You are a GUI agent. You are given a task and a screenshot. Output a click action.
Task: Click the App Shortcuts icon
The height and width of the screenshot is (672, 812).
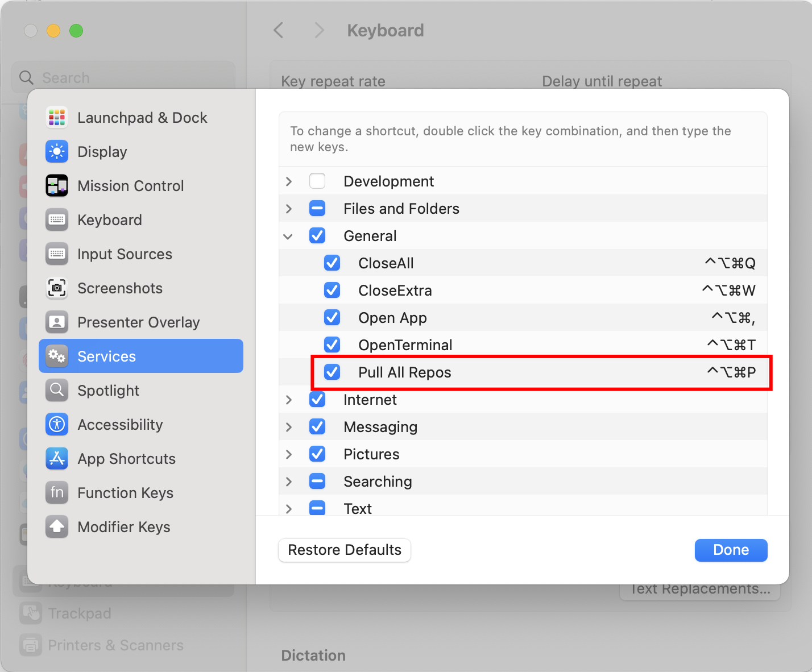click(x=57, y=459)
